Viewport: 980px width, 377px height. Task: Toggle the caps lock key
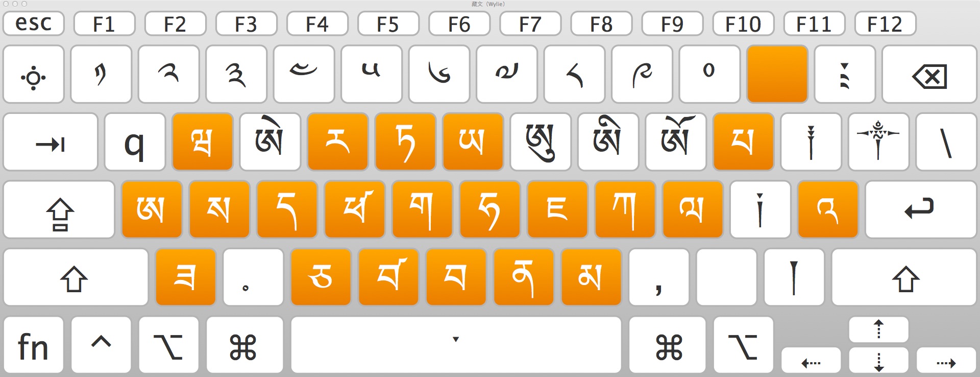(x=59, y=209)
